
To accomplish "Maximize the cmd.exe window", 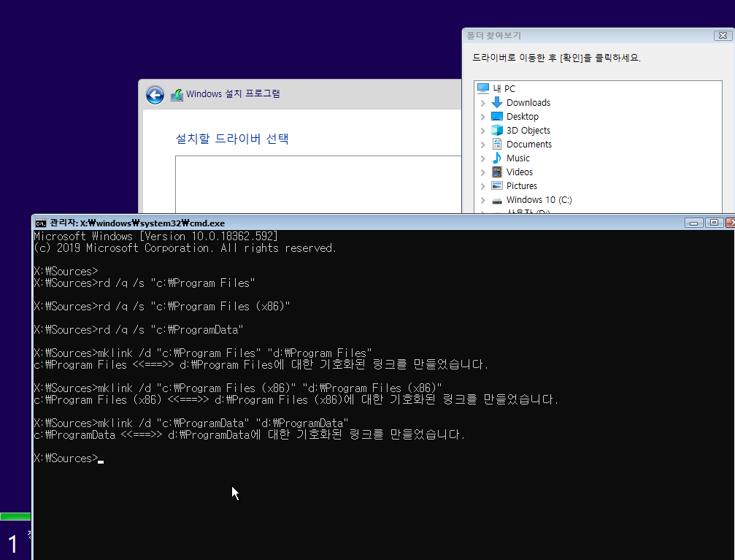I will pos(714,223).
